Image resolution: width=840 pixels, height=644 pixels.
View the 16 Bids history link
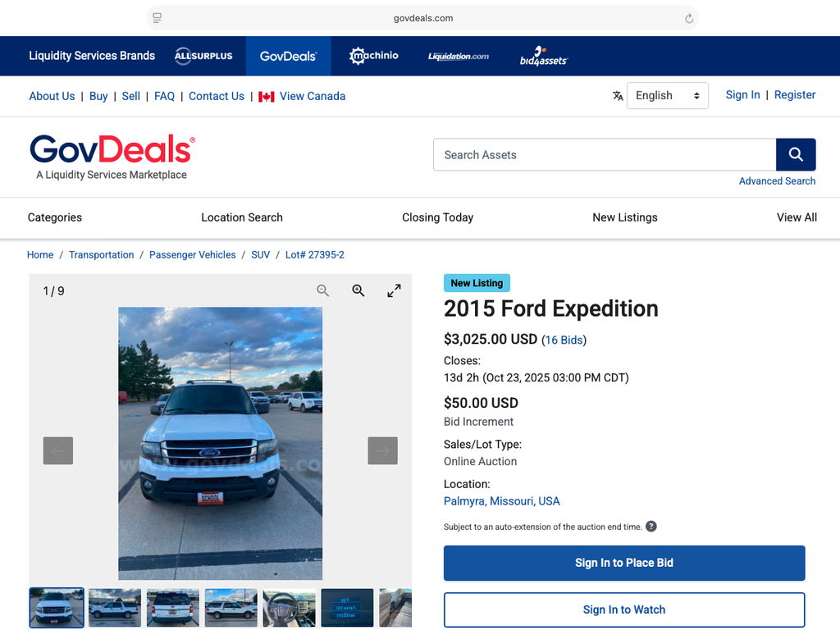564,340
